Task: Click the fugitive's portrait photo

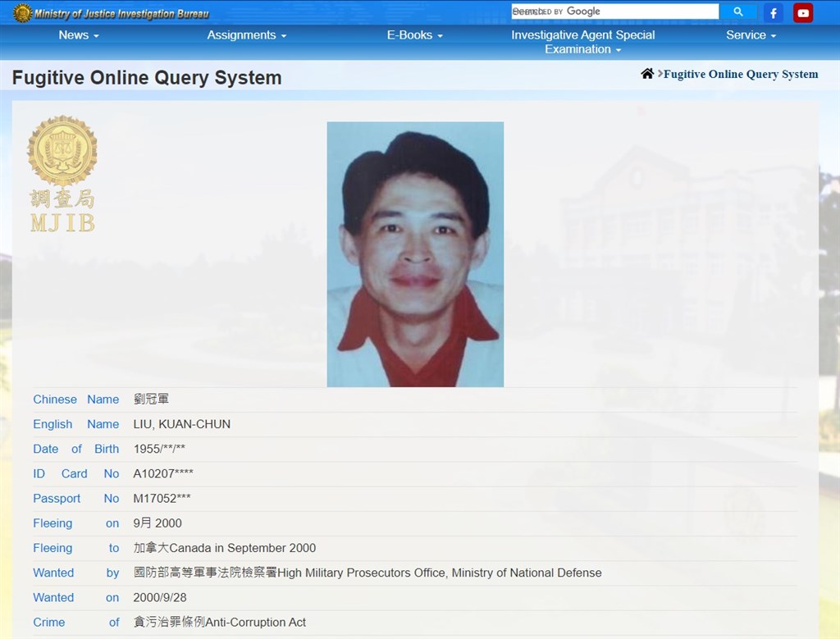Action: pos(415,254)
